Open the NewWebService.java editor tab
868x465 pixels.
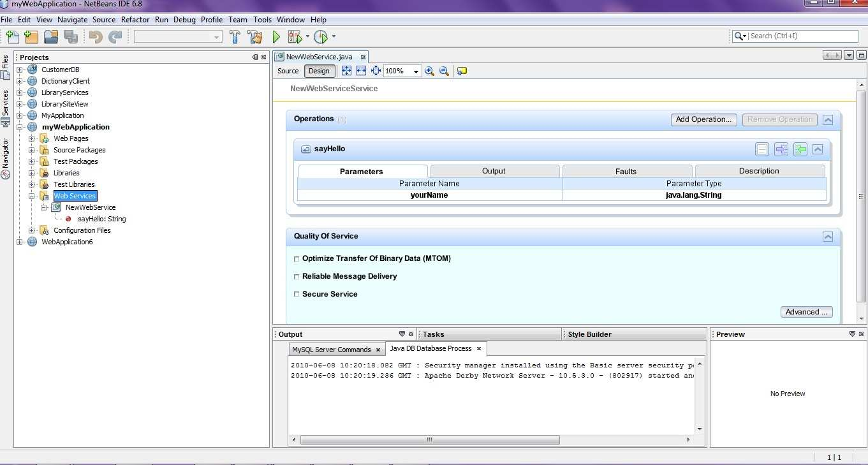coord(321,57)
